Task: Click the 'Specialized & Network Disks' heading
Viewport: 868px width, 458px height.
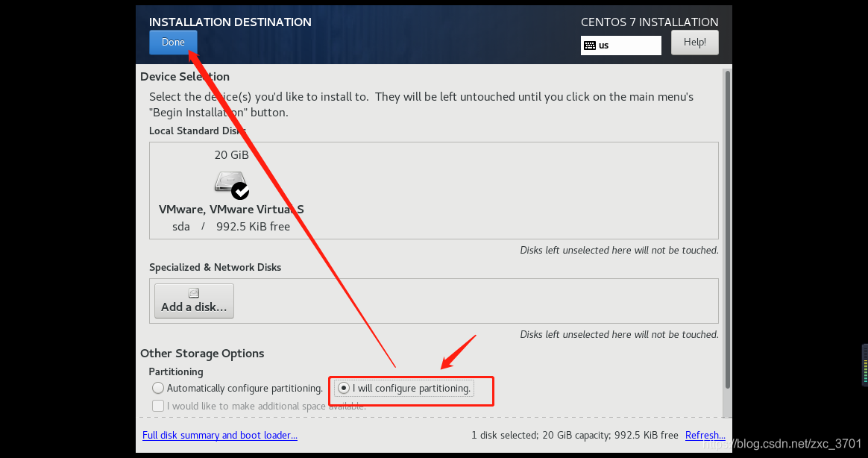Action: [x=215, y=267]
